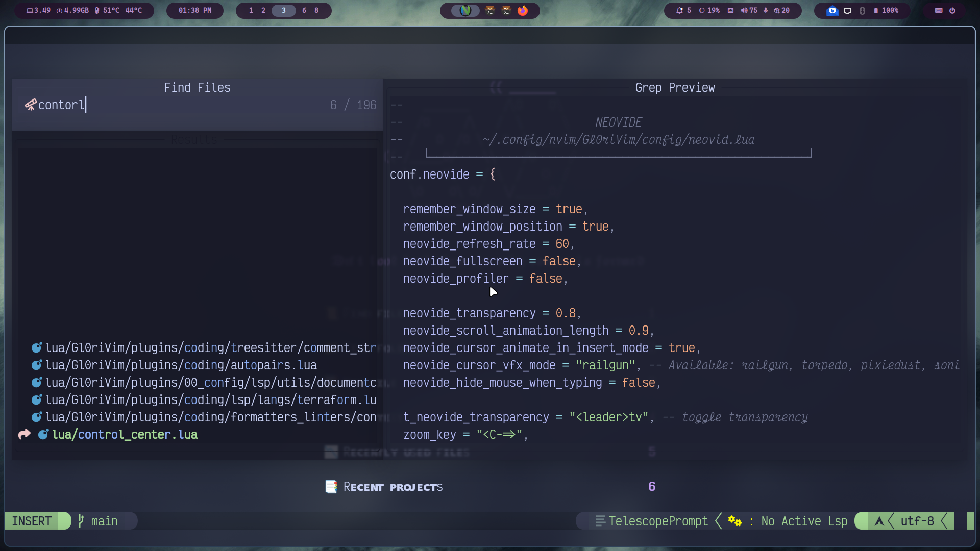Click the power icon in top bar
Screen dimensions: 980x551
click(x=952, y=10)
